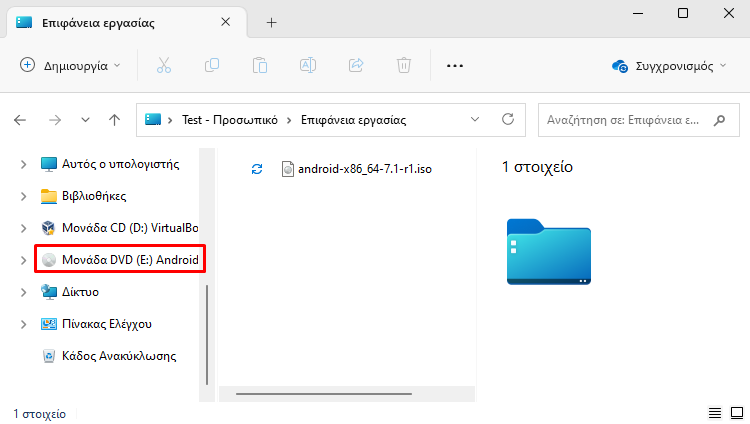The width and height of the screenshot is (750, 424).
Task: Refresh the current folder view
Action: coord(508,119)
